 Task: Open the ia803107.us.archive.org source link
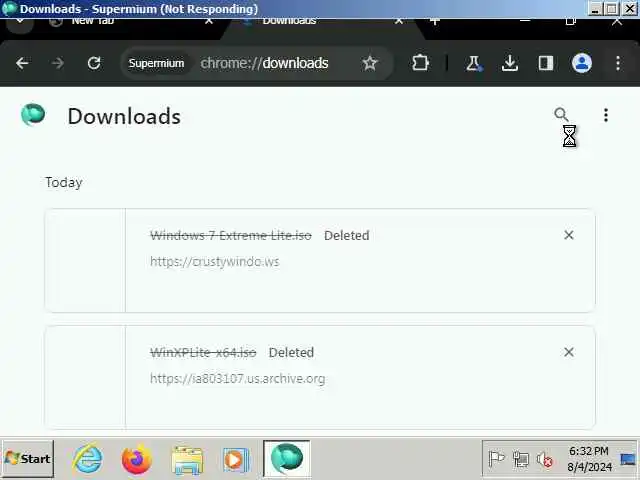[x=238, y=379]
